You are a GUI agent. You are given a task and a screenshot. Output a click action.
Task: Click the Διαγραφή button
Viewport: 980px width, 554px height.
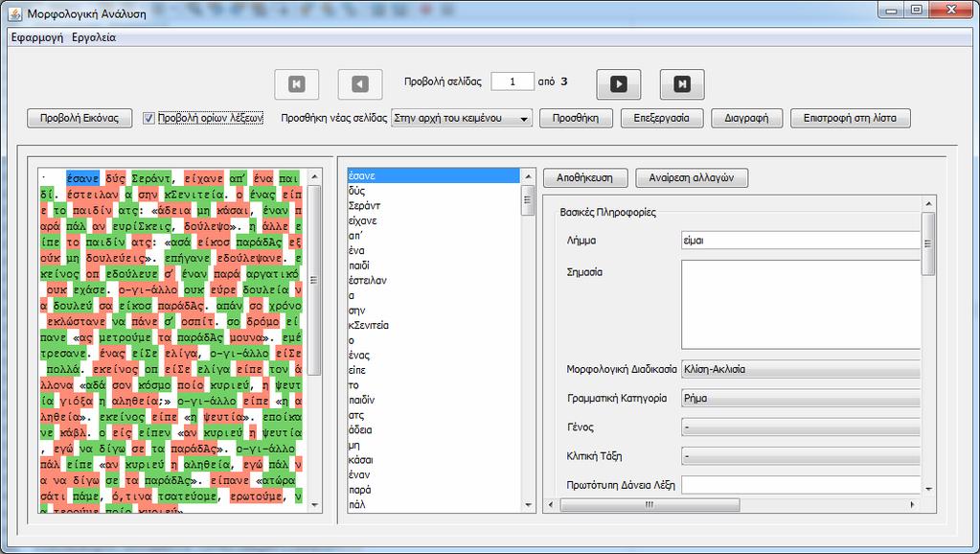tap(747, 118)
